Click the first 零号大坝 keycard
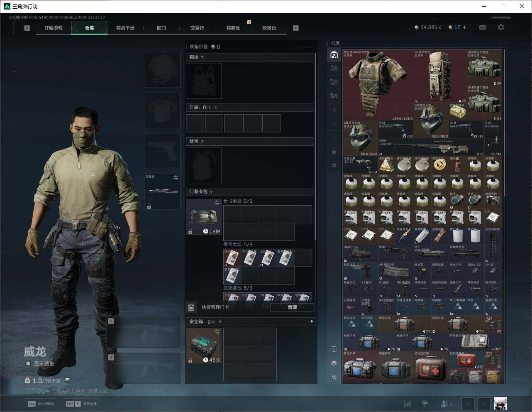Image resolution: width=532 pixels, height=412 pixels. click(x=232, y=257)
